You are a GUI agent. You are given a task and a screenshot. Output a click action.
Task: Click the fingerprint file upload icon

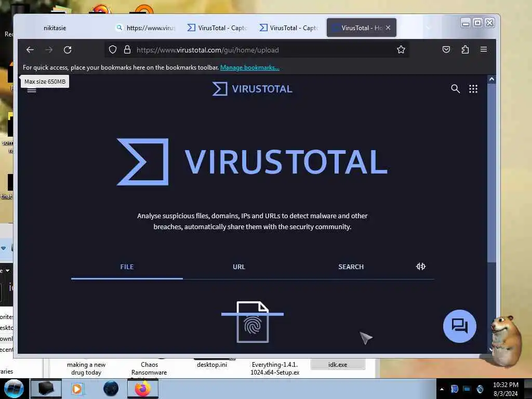click(x=252, y=322)
